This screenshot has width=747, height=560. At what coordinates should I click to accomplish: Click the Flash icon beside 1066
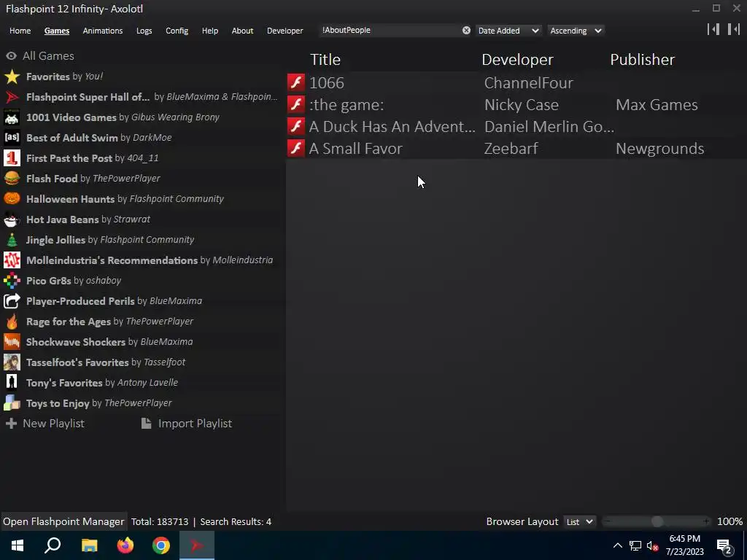pyautogui.click(x=296, y=82)
